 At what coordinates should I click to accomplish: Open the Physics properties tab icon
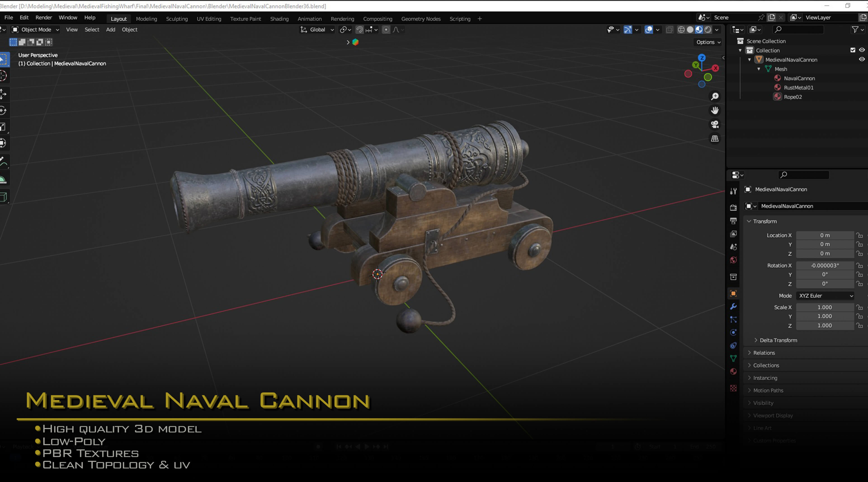(x=733, y=332)
